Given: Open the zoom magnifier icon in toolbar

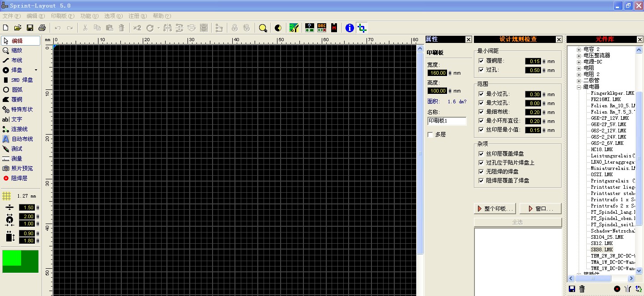Looking at the screenshot, I should (x=263, y=28).
